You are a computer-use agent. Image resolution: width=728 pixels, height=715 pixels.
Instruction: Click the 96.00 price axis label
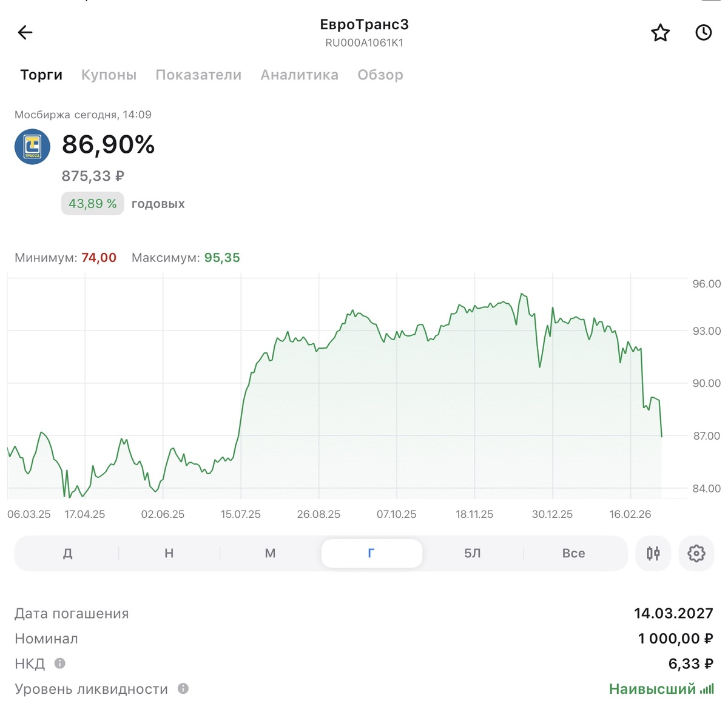click(707, 284)
